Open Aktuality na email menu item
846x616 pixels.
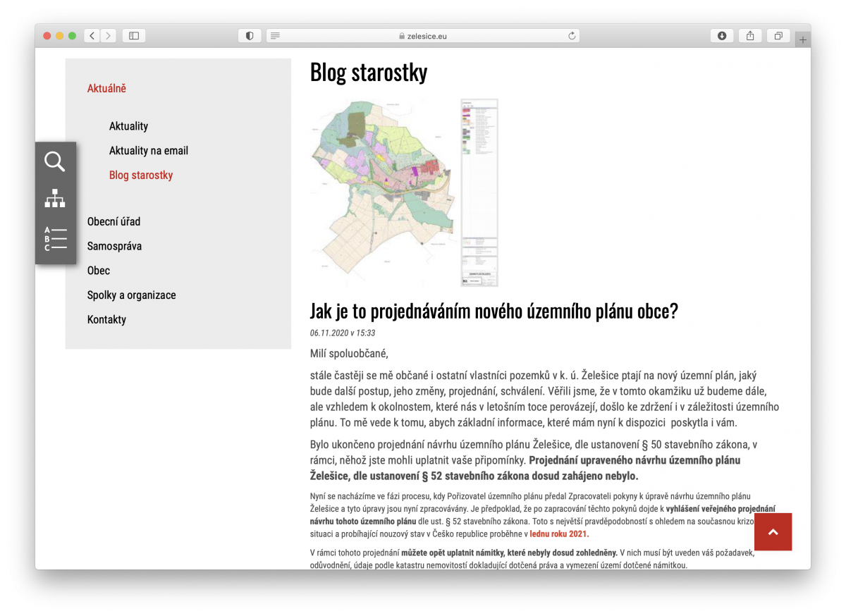pyautogui.click(x=148, y=151)
